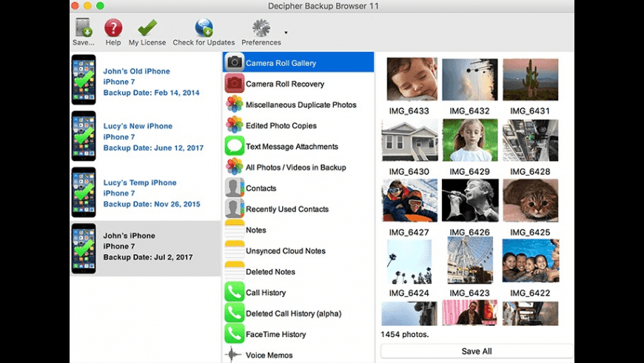Select the John's iPhone backup name

pos(129,236)
